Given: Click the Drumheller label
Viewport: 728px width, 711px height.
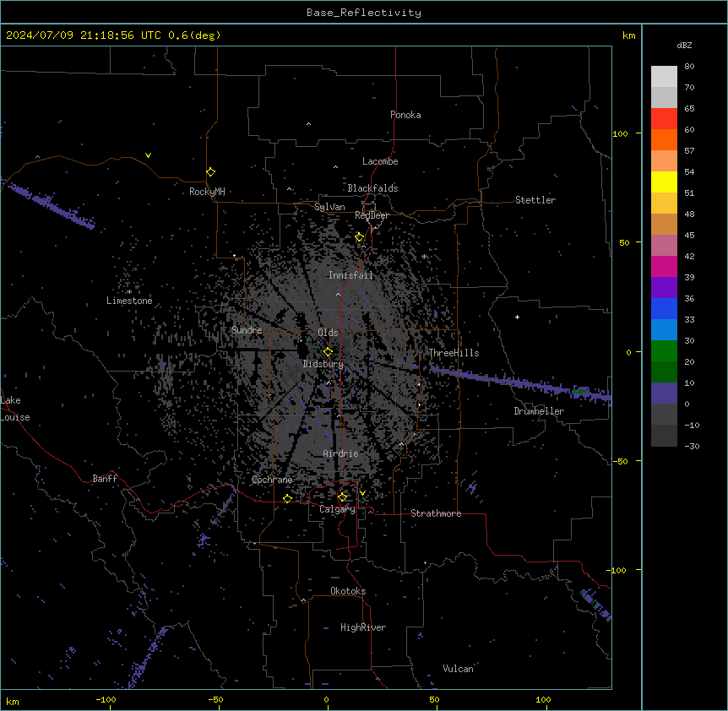Looking at the screenshot, I should pos(539,411).
